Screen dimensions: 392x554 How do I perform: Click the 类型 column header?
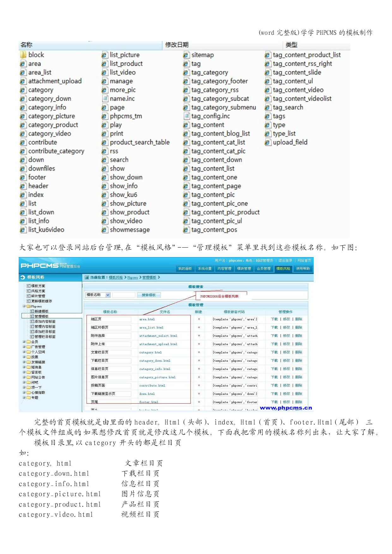(316, 45)
